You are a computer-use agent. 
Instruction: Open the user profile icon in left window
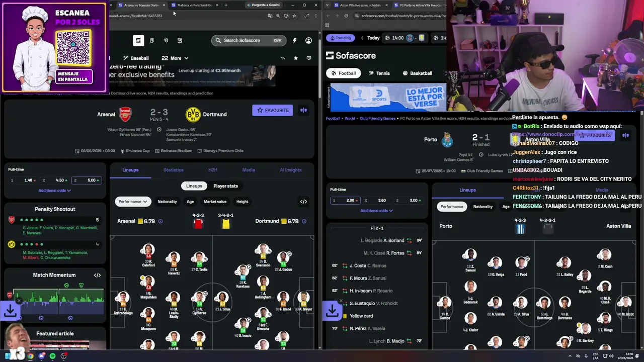pyautogui.click(x=308, y=40)
